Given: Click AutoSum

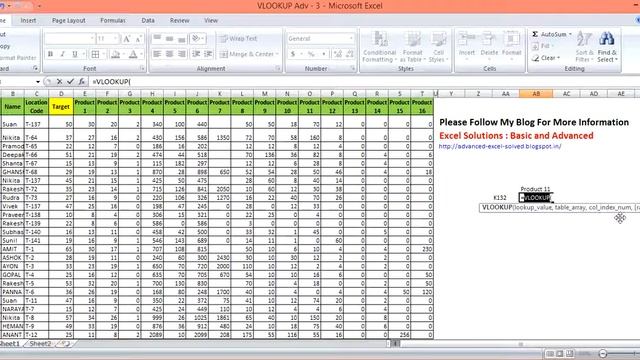Looking at the screenshot, I should coord(549,34).
